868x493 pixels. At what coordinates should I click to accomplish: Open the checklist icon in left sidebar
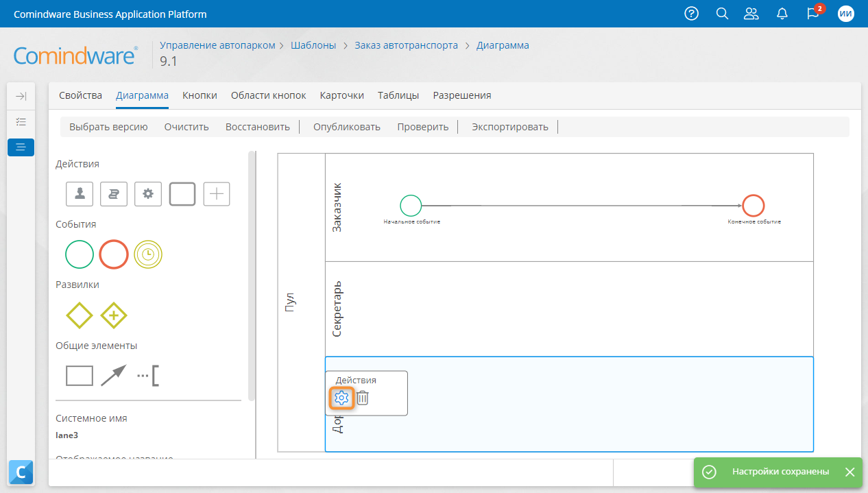pos(21,121)
